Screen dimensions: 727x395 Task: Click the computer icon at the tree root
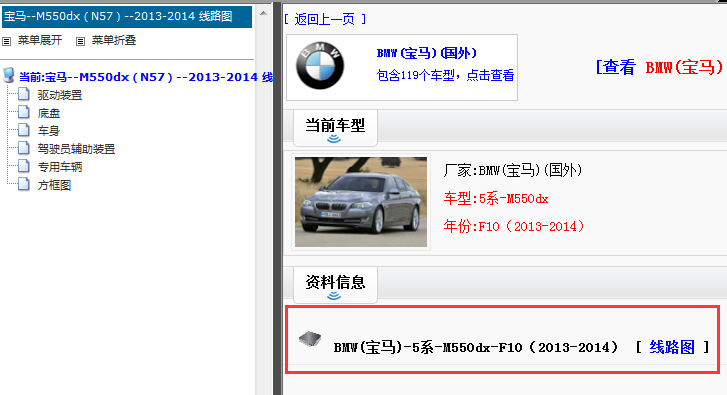[9, 75]
